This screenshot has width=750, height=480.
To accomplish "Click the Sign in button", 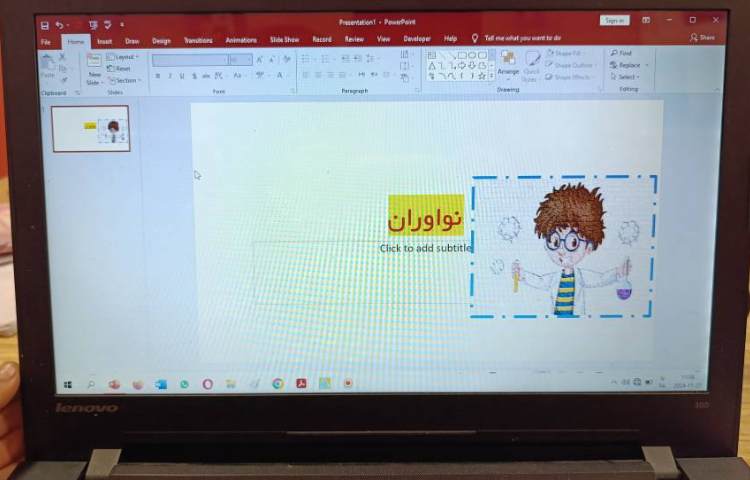I will (615, 20).
